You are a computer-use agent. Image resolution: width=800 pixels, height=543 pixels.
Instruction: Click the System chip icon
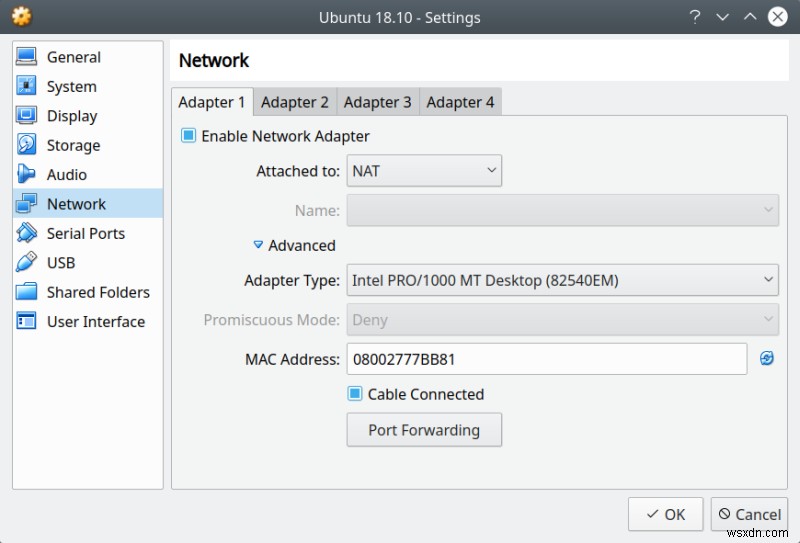pyautogui.click(x=26, y=86)
